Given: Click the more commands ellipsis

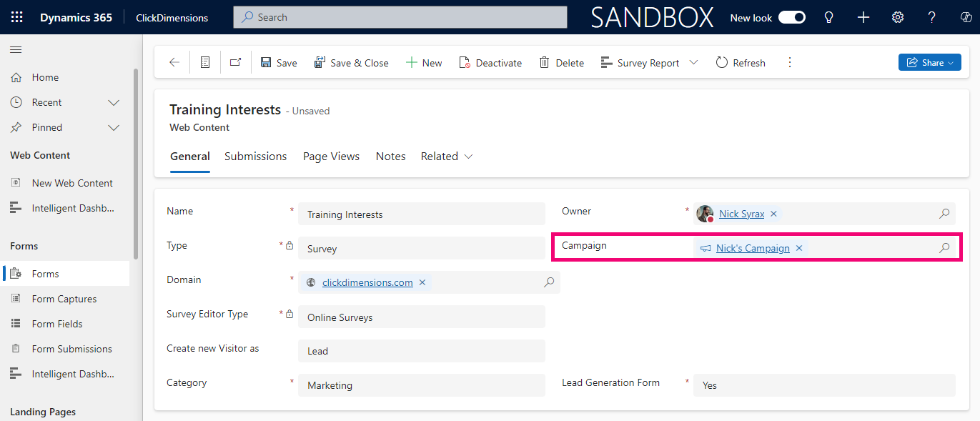Looking at the screenshot, I should (x=790, y=63).
